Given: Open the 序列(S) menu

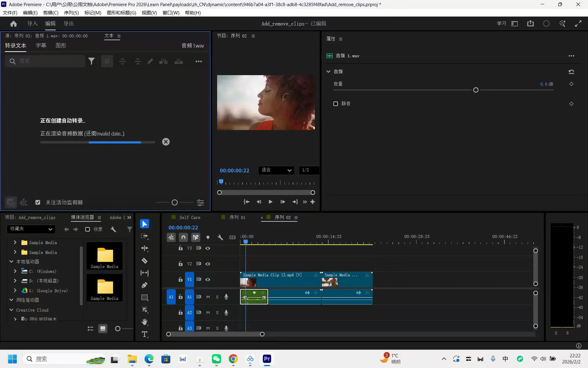Looking at the screenshot, I should (71, 13).
